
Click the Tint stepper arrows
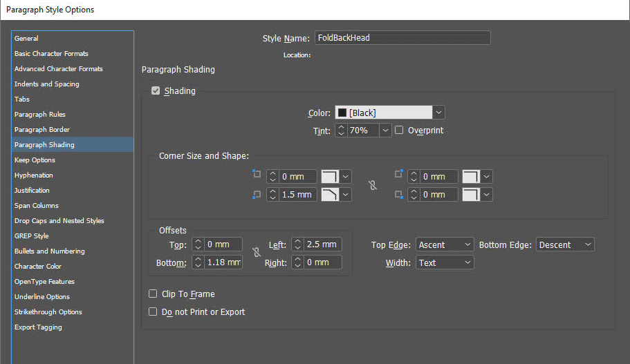pyautogui.click(x=341, y=131)
